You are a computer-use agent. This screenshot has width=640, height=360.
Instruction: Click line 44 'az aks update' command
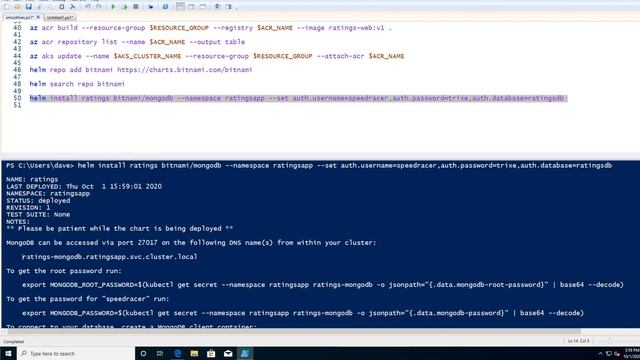(x=217, y=56)
